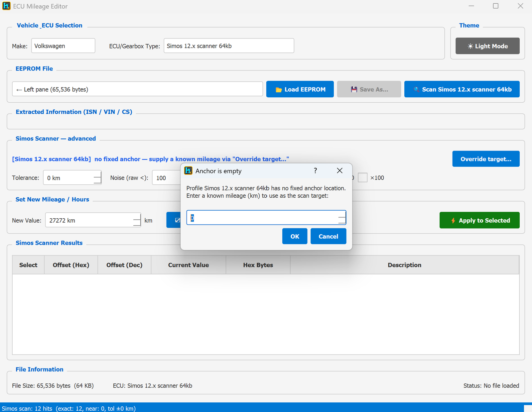This screenshot has height=412, width=532.
Task: Minimize the ECU Mileage Editor window
Action: coord(471,6)
